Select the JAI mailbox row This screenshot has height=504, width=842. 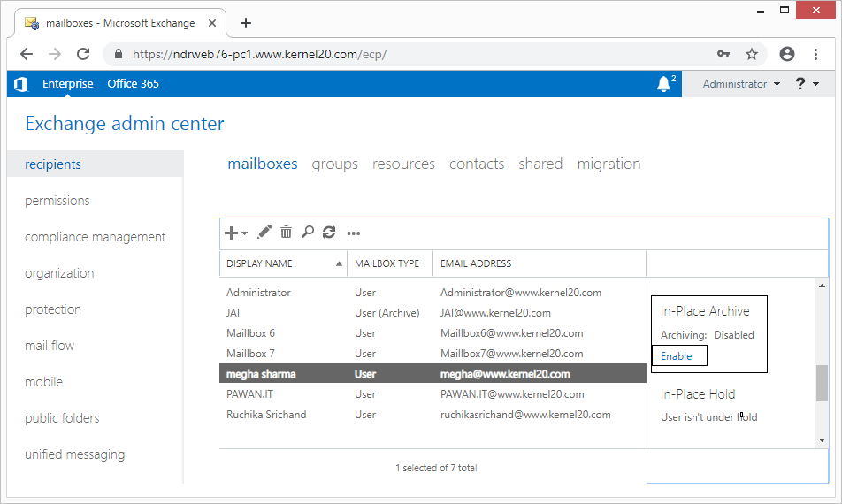click(432, 313)
